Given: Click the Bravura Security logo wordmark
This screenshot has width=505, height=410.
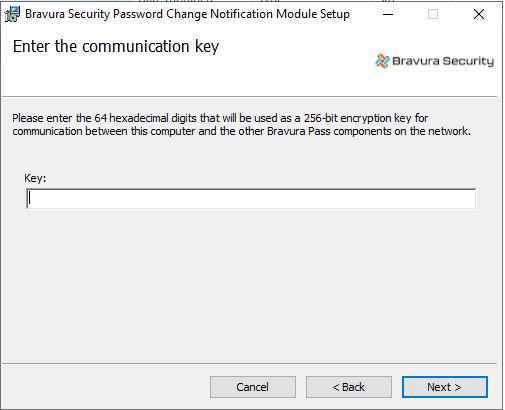Looking at the screenshot, I should click(443, 61).
